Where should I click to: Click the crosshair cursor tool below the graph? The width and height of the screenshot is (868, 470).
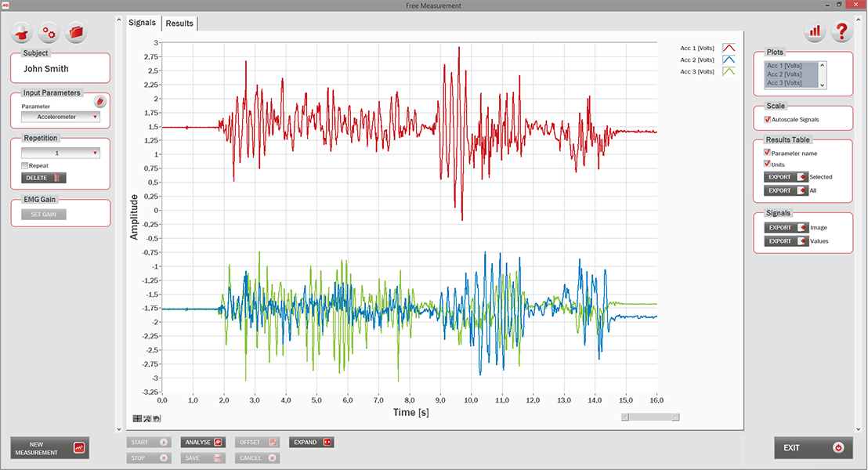138,419
